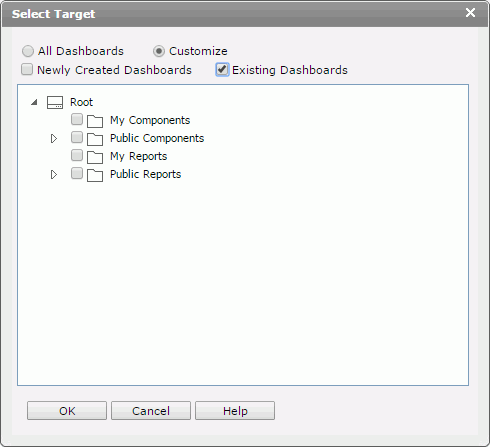Click the My Components folder icon
This screenshot has width=490, height=447.
(x=95, y=121)
